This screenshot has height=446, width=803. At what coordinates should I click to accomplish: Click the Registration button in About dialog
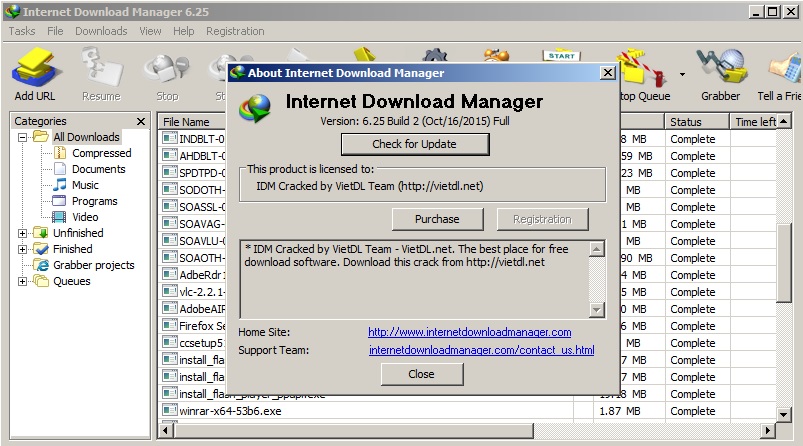(x=542, y=219)
